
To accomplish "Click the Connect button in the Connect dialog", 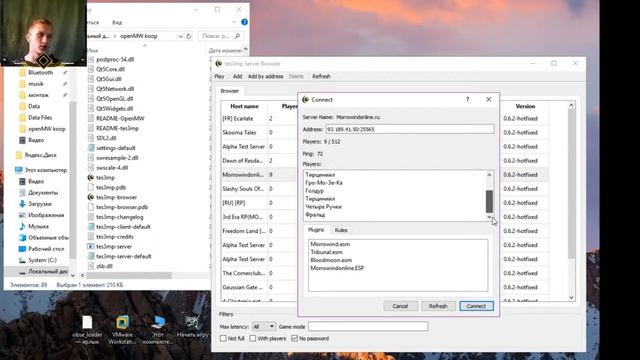I will [x=476, y=306].
